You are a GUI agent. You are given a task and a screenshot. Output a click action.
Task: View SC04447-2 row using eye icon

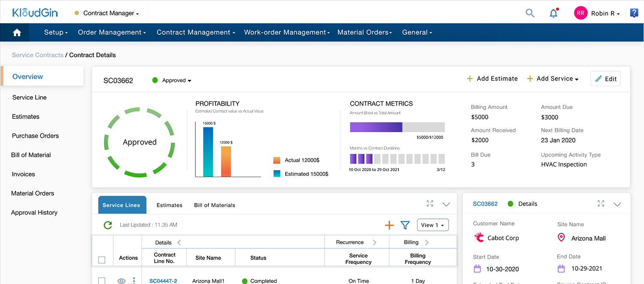tap(122, 281)
